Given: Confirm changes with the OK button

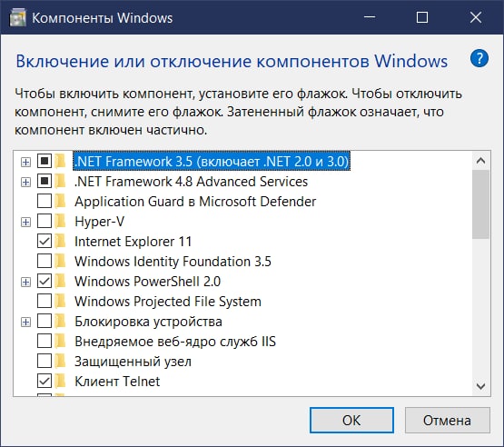Looking at the screenshot, I should (x=351, y=420).
